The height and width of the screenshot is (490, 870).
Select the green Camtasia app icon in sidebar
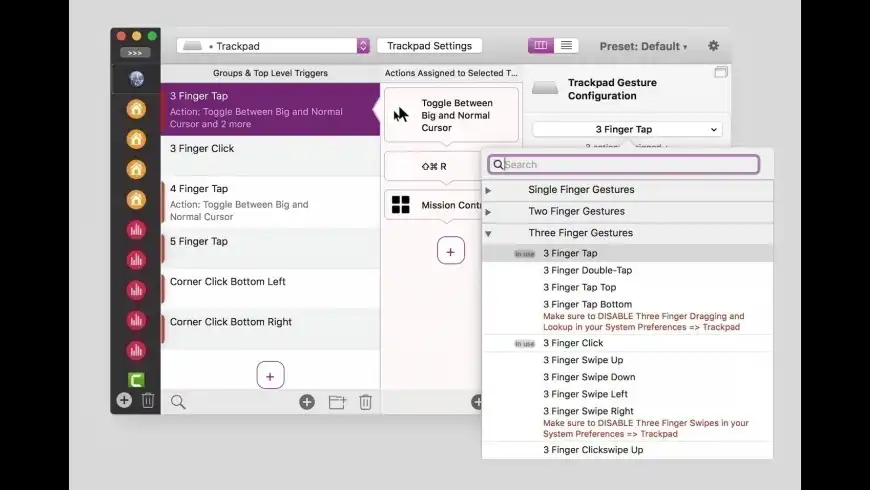(136, 380)
